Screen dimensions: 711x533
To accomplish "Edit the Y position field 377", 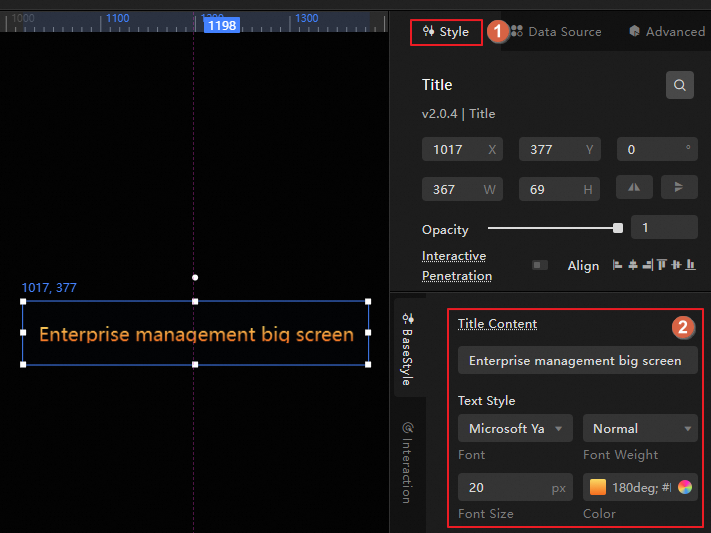I will click(x=560, y=149).
